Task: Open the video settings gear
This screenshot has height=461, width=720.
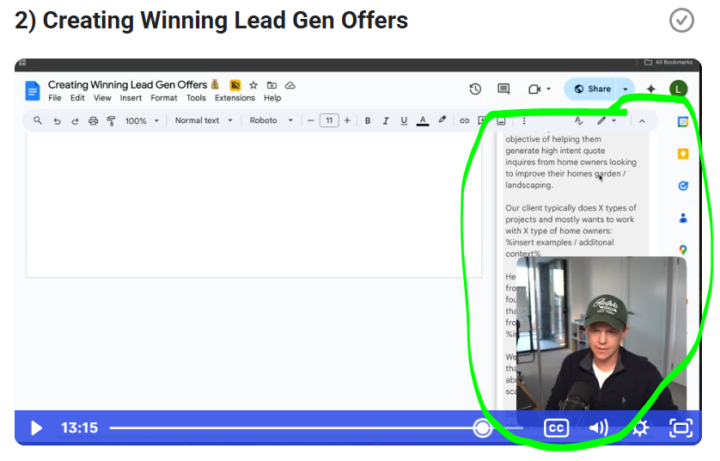Action: coord(640,428)
